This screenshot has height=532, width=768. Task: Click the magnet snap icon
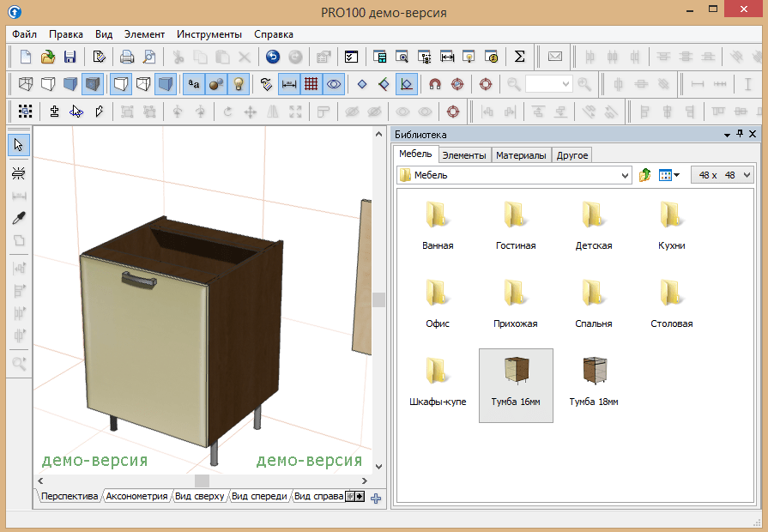tap(435, 84)
